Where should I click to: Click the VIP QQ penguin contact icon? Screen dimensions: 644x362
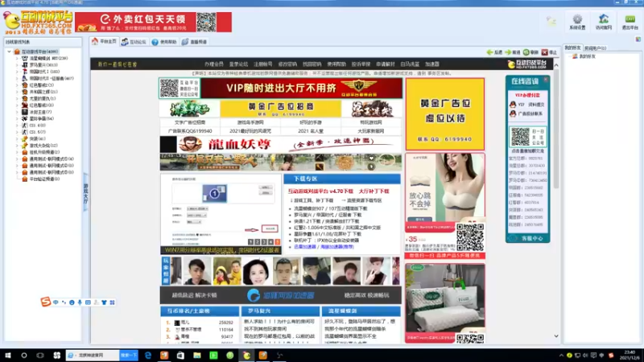tap(513, 105)
